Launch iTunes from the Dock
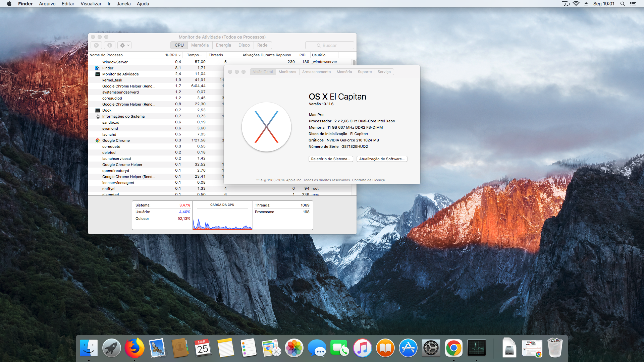 (x=363, y=348)
